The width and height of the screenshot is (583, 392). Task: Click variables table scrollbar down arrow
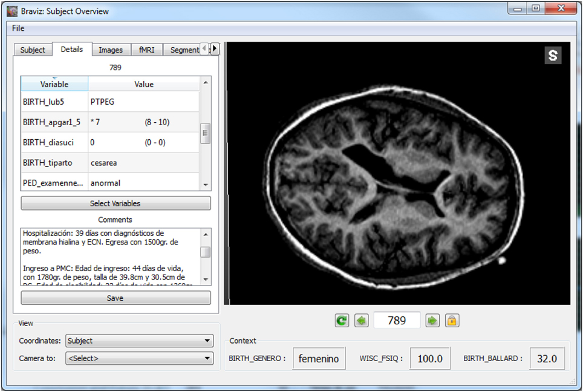coord(206,185)
